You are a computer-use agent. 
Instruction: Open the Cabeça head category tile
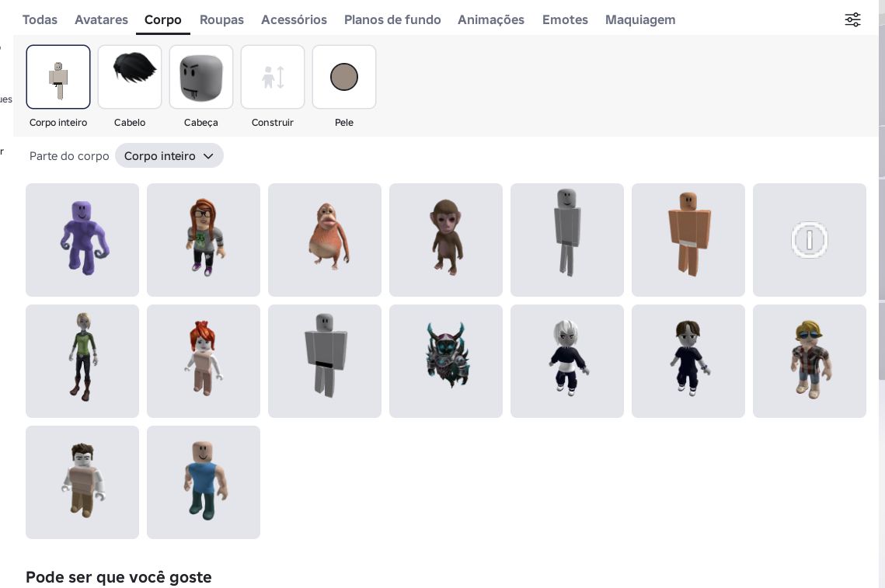tap(201, 77)
